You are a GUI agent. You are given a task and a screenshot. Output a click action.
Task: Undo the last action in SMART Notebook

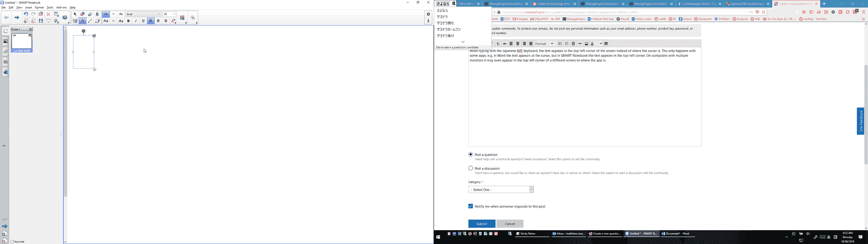coord(26,14)
